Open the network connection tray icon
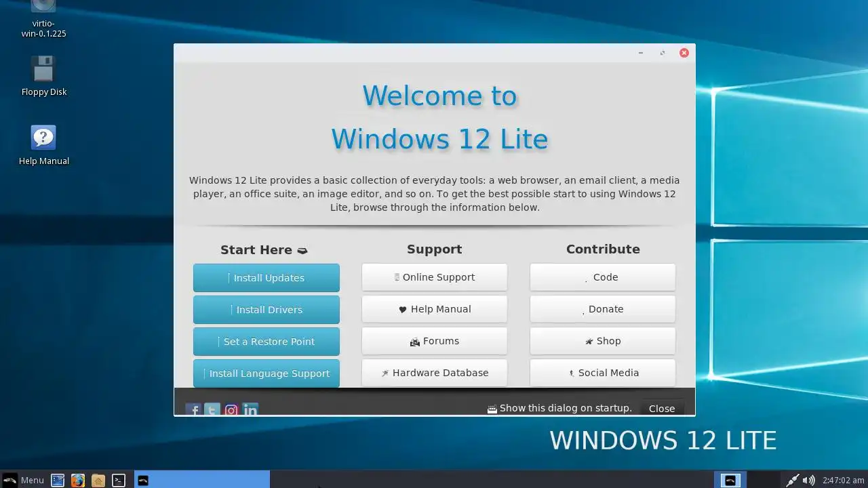 point(792,480)
